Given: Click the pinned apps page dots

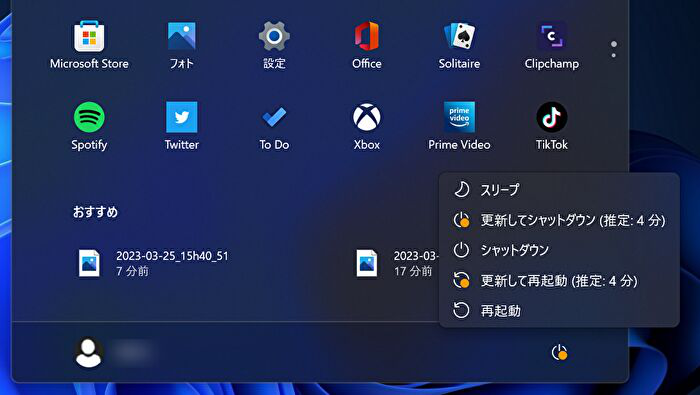Looking at the screenshot, I should tap(614, 49).
